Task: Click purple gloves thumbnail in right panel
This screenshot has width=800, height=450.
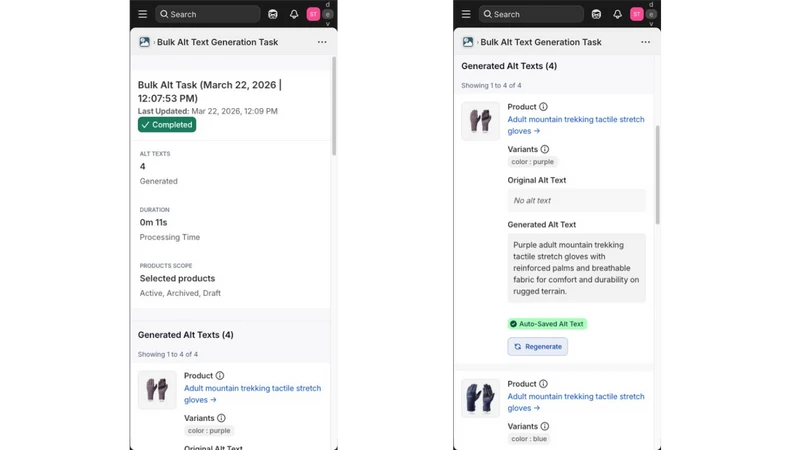Action: [x=481, y=121]
